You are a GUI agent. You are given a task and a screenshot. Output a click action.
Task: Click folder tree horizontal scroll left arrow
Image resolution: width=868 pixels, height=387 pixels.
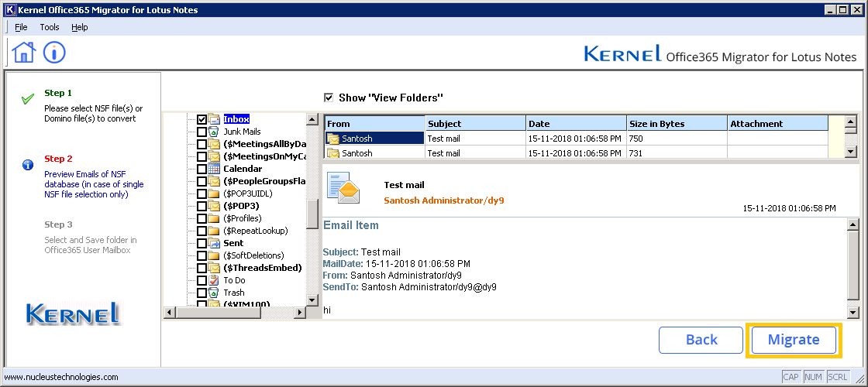click(x=170, y=313)
